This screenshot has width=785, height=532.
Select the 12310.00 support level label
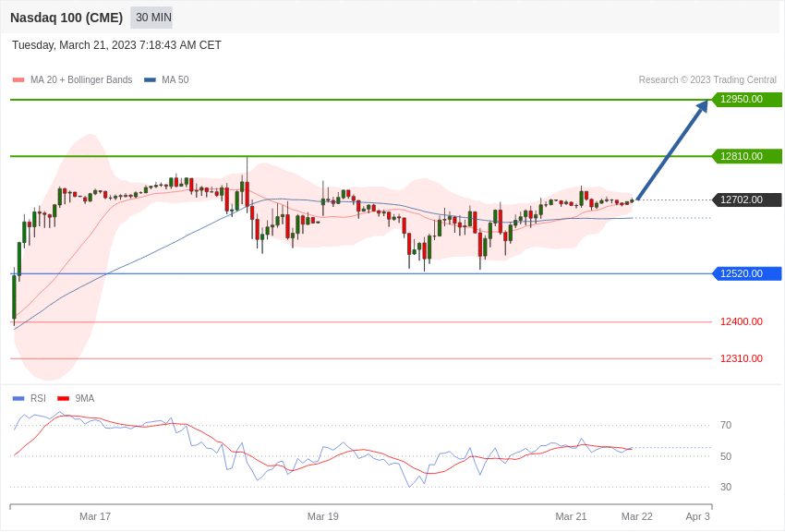[741, 358]
